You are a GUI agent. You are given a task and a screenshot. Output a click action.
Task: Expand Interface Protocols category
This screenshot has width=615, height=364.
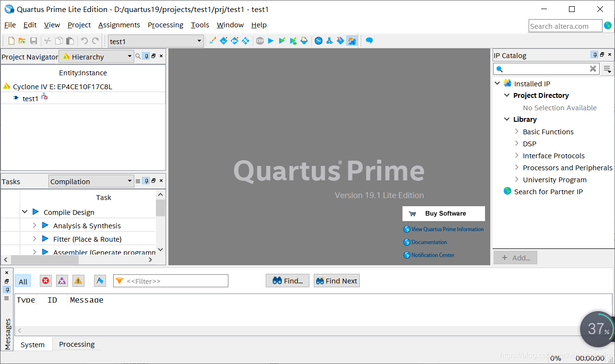(517, 155)
